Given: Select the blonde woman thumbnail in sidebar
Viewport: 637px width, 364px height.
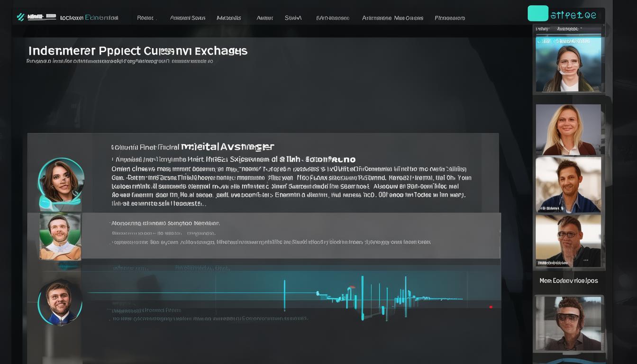Looking at the screenshot, I should [568, 129].
